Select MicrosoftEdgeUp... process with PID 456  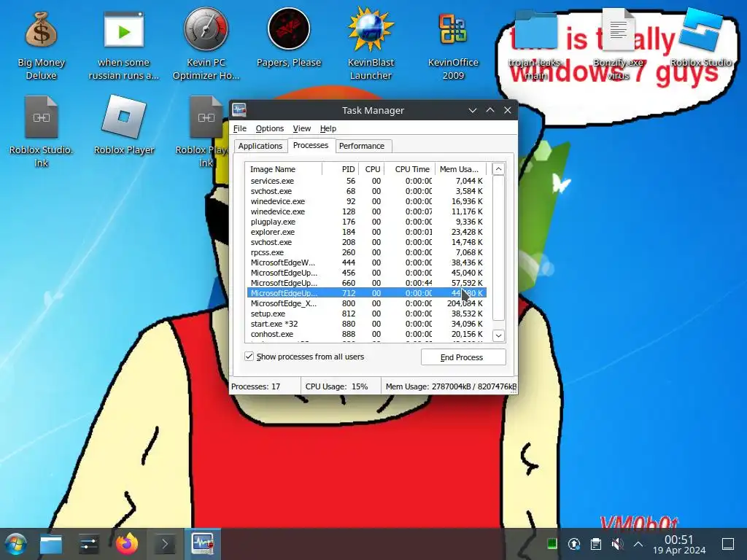pyautogui.click(x=366, y=273)
